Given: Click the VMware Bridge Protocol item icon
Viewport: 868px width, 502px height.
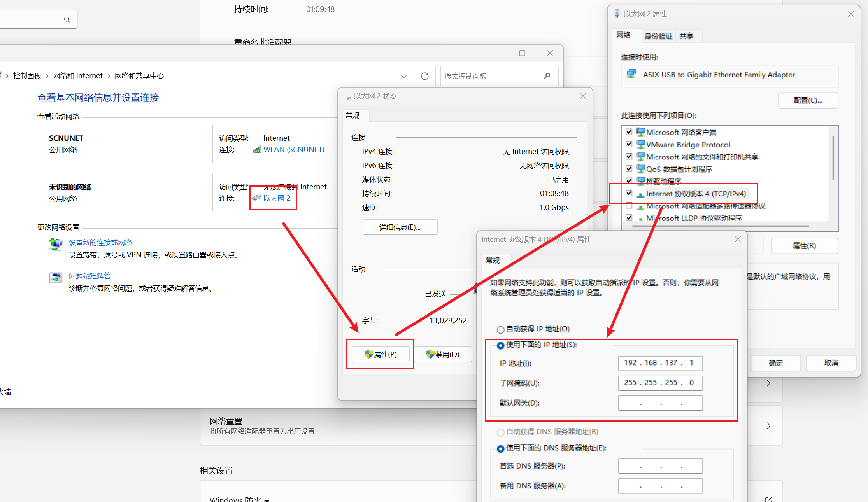Looking at the screenshot, I should (640, 144).
